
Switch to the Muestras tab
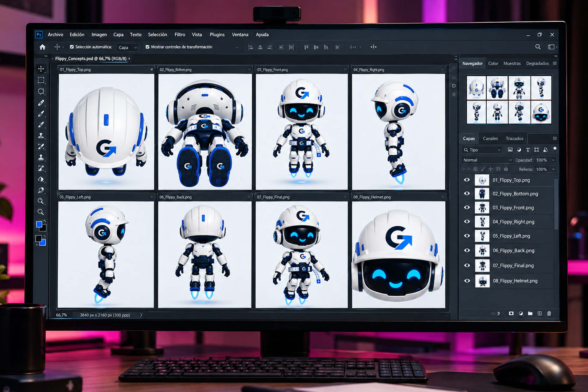pyautogui.click(x=512, y=63)
